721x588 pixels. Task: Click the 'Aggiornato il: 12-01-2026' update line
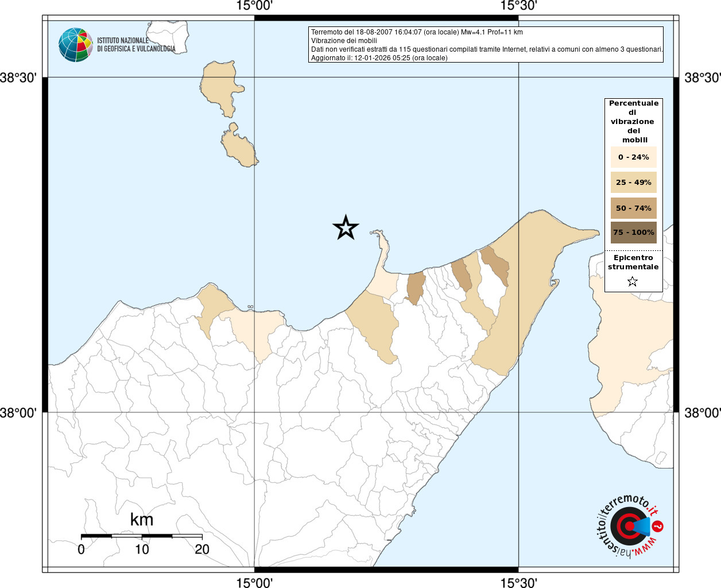(x=379, y=58)
